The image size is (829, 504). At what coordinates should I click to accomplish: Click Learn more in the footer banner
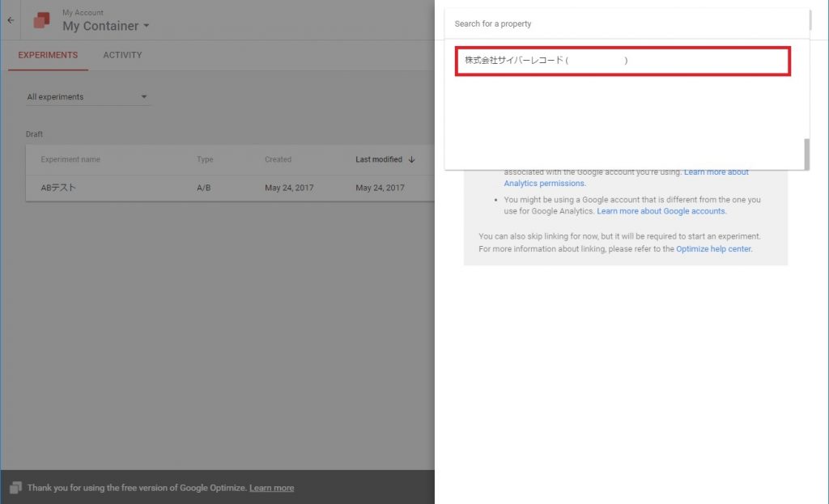(x=272, y=488)
